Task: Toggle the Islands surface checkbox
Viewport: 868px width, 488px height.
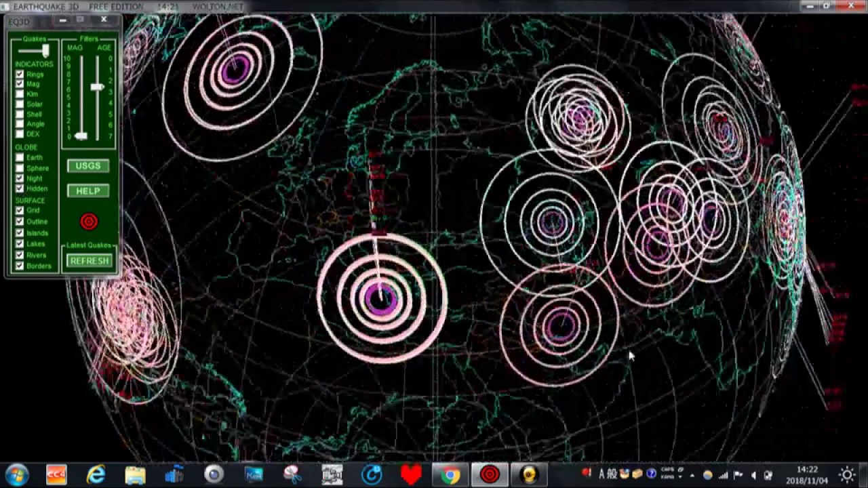Action: tap(20, 233)
